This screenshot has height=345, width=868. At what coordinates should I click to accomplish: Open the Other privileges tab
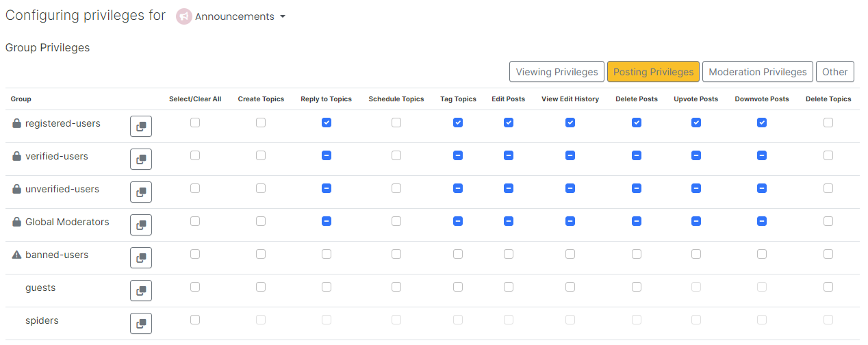click(x=834, y=72)
